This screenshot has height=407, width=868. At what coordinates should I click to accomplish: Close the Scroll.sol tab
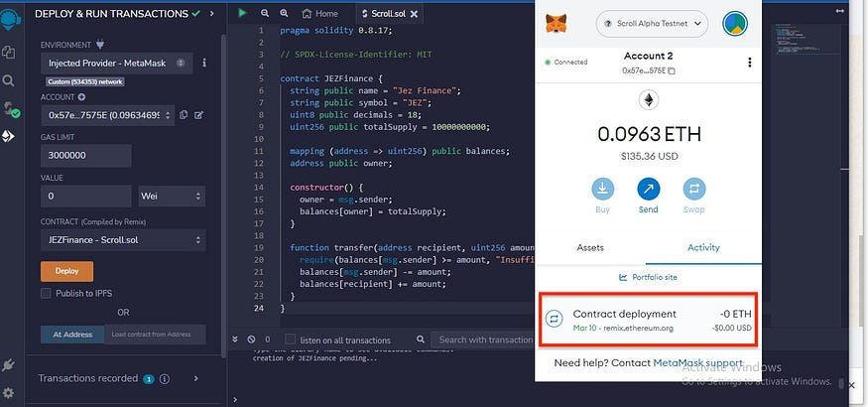414,14
